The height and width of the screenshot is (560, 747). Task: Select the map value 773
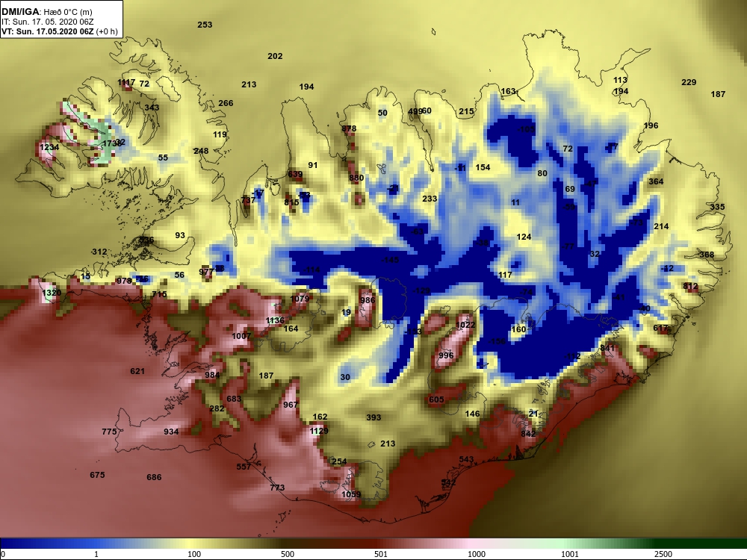pos(277,488)
